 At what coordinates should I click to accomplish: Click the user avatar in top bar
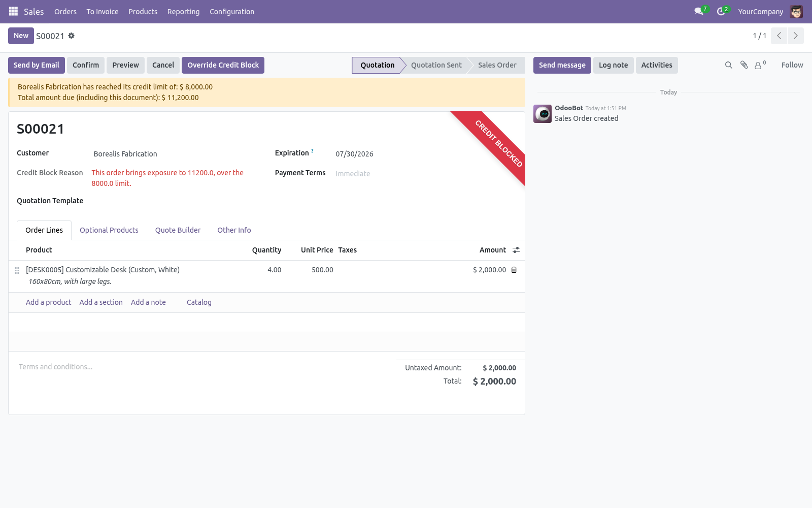(796, 12)
